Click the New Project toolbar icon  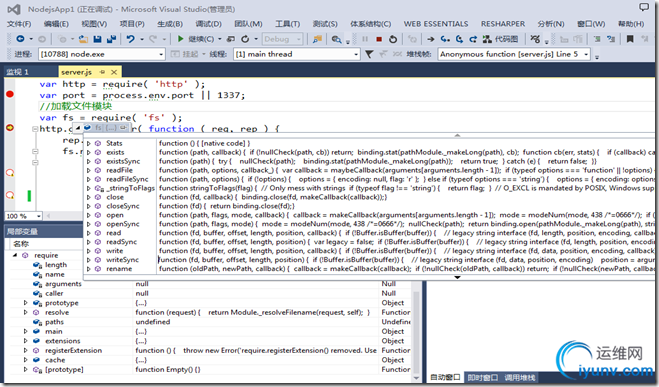click(x=62, y=39)
